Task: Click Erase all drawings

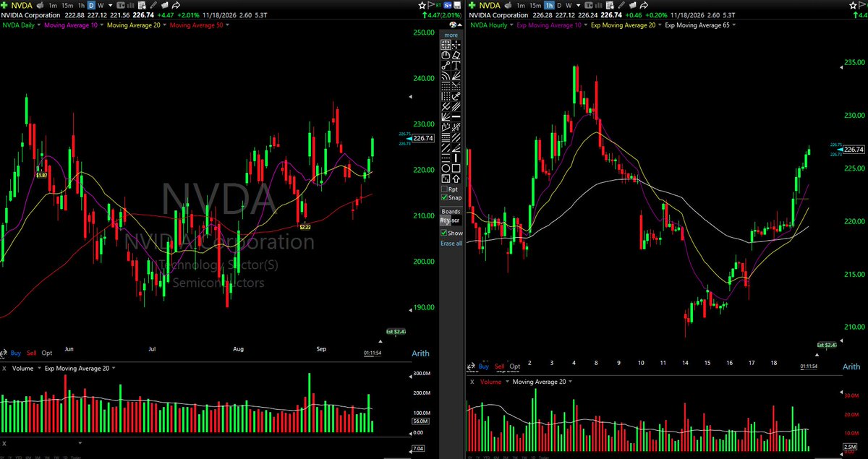Action: (451, 243)
